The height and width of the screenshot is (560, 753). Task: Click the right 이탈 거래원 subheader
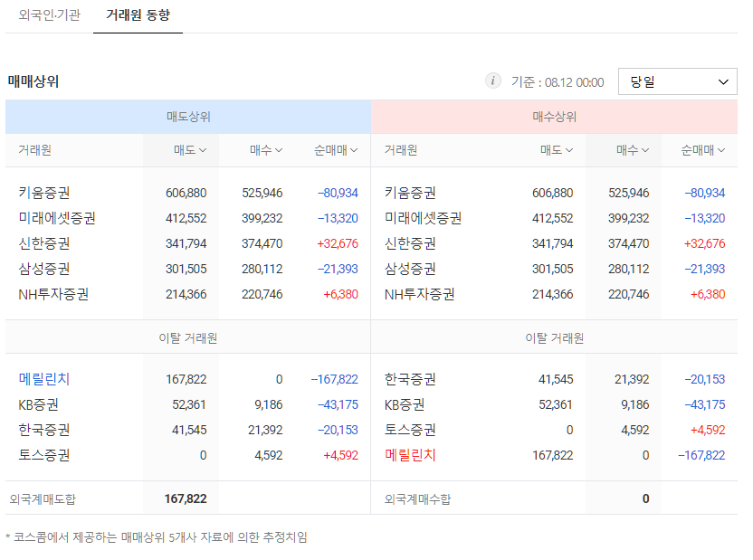[554, 338]
